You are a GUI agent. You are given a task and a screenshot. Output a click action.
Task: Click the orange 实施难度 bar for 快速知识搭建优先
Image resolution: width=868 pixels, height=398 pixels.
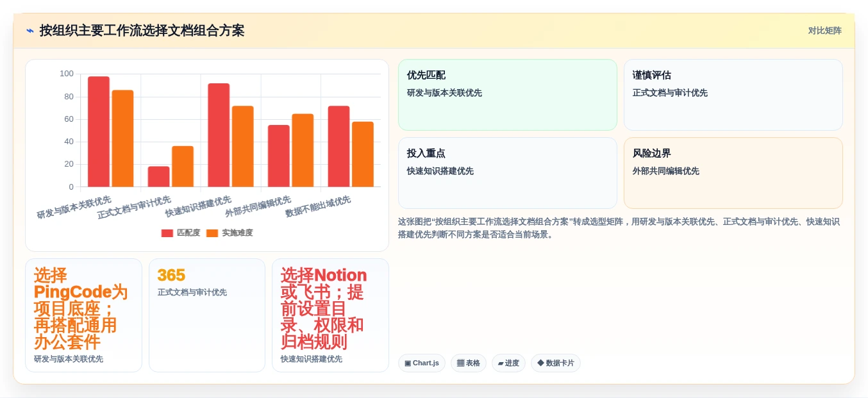click(243, 147)
